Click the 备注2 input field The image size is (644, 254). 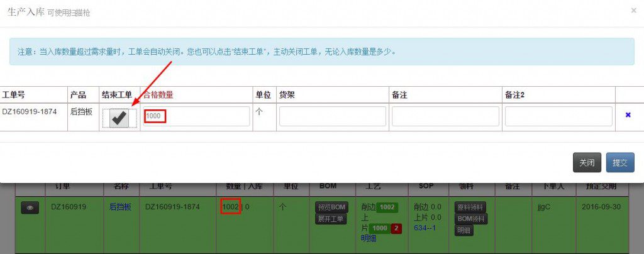pyautogui.click(x=558, y=116)
